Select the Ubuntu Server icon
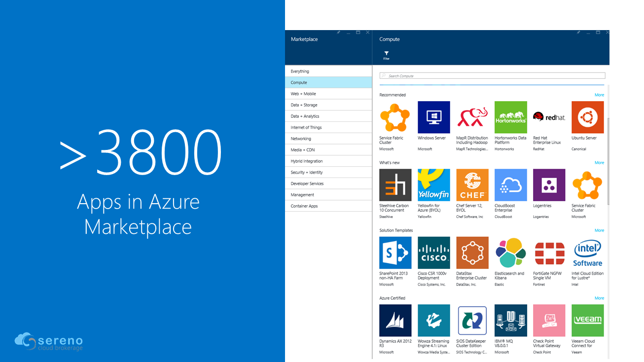The width and height of the screenshot is (644, 362). click(587, 117)
